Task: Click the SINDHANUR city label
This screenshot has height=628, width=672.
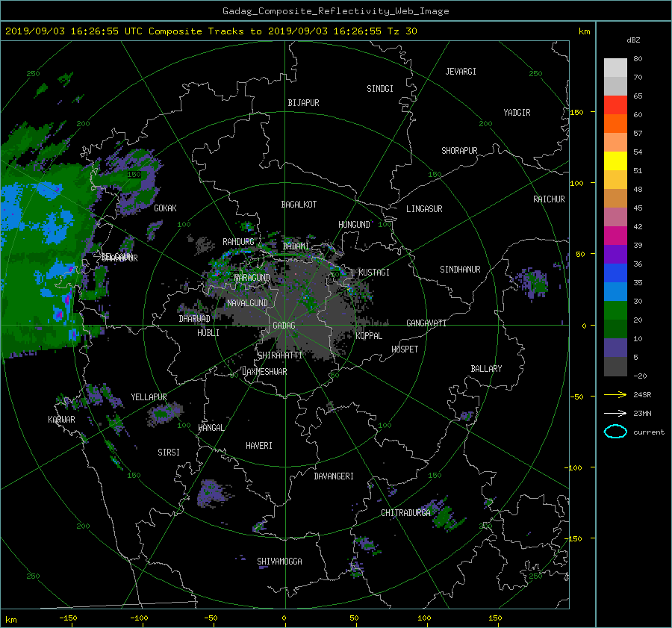Action: [460, 270]
